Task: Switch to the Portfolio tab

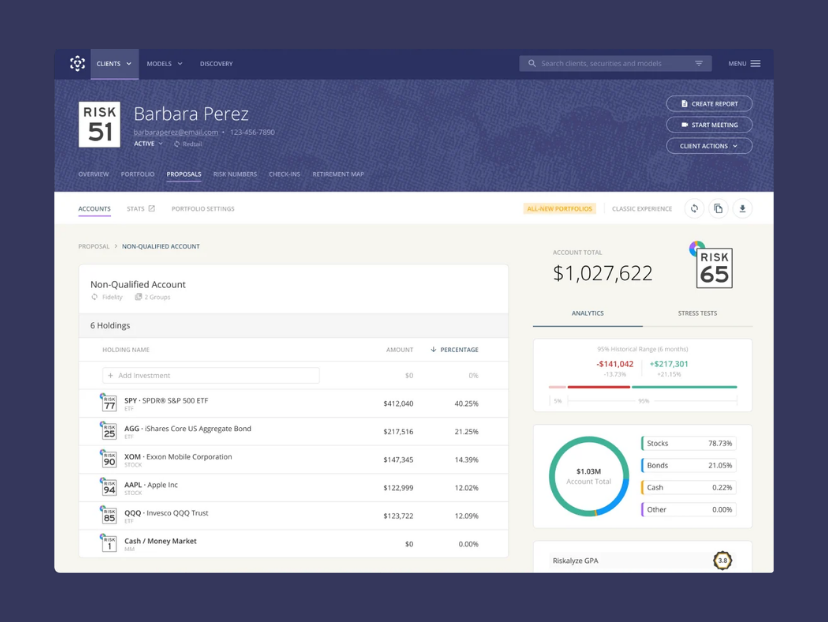Action: click(137, 174)
